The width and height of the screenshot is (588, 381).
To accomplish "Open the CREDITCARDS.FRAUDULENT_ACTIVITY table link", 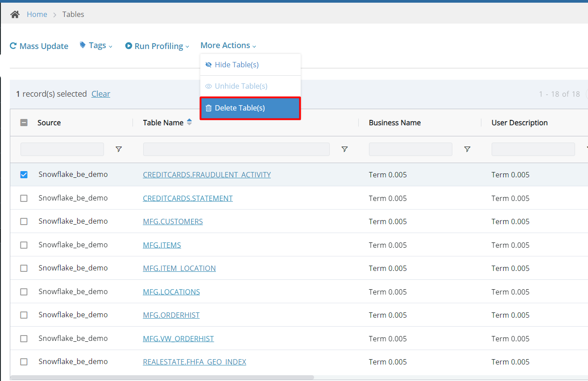I will tap(207, 175).
